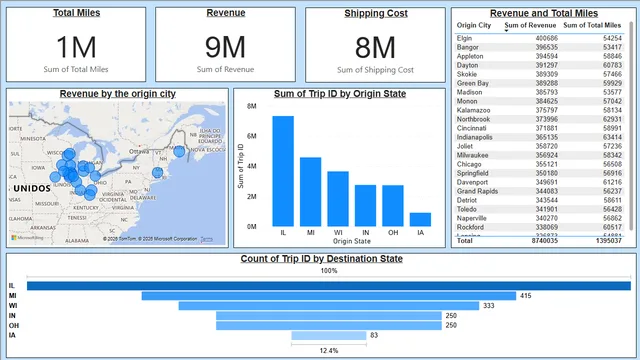The height and width of the screenshot is (360, 640).
Task: Sort table by Origin City header
Action: (473, 25)
